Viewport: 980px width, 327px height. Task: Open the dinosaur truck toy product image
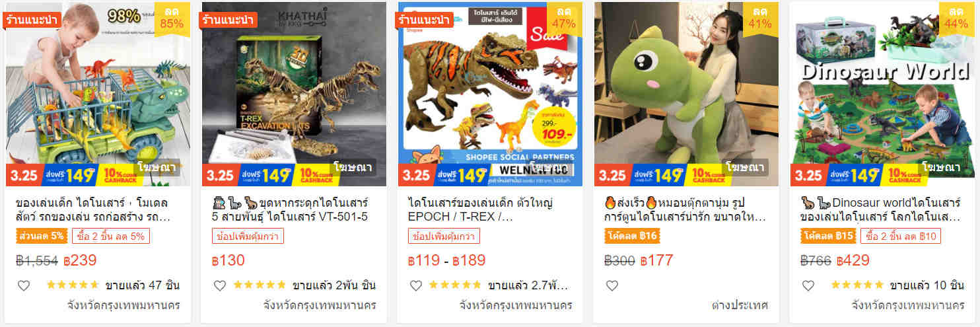(x=98, y=94)
